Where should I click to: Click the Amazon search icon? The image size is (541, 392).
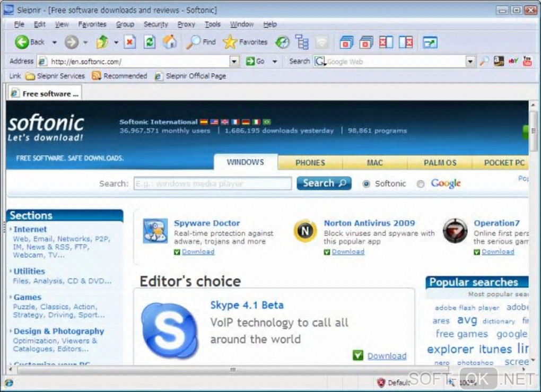[498, 62]
